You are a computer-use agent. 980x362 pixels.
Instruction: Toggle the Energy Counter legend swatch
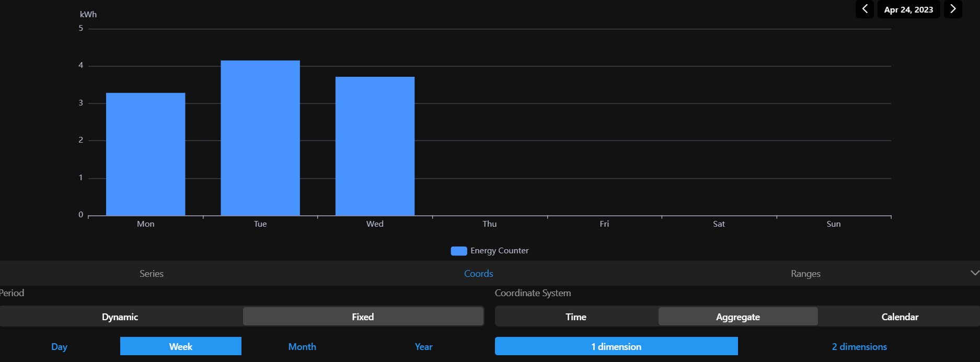click(458, 251)
